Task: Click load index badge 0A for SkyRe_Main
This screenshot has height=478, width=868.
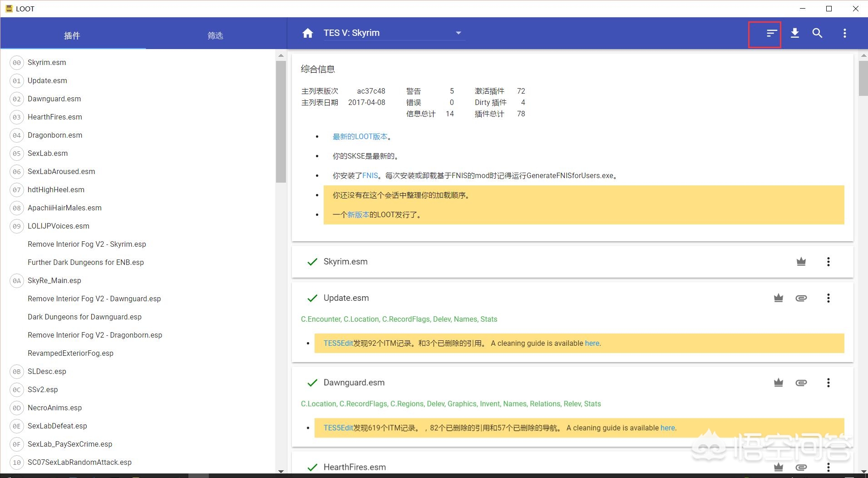Action: (17, 281)
